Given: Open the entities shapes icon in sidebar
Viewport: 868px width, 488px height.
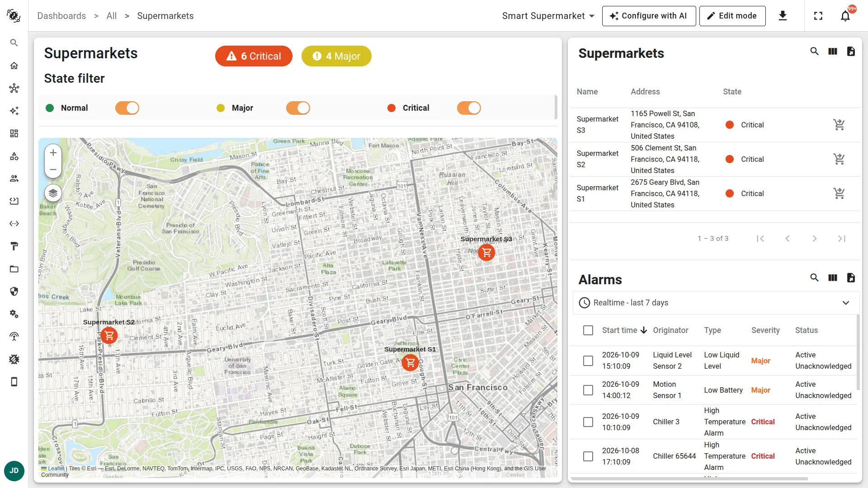Looking at the screenshot, I should pos(14,156).
